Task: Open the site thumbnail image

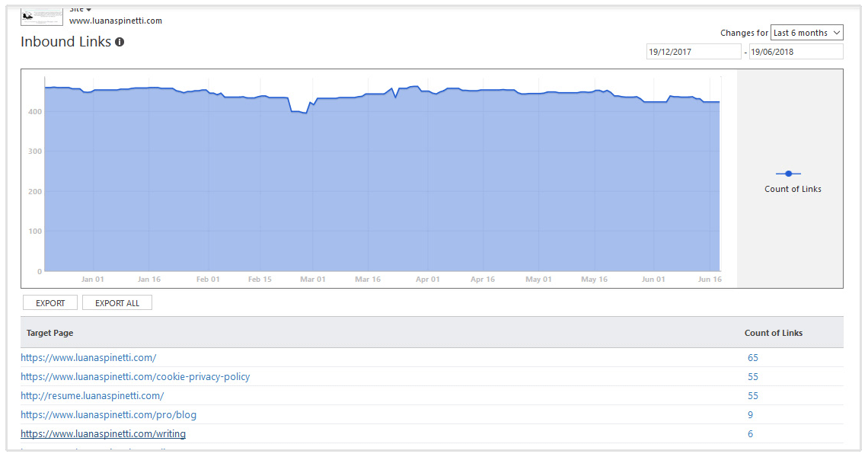Action: [41, 16]
